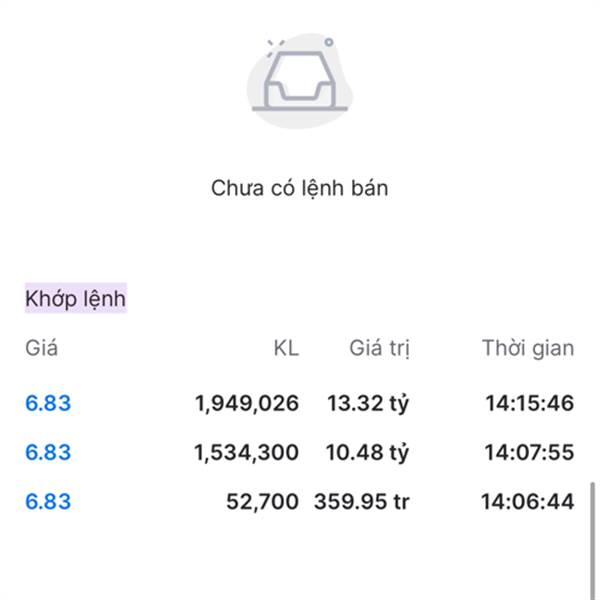
Task: Click the 10.48 tỷ value
Action: click(x=368, y=452)
